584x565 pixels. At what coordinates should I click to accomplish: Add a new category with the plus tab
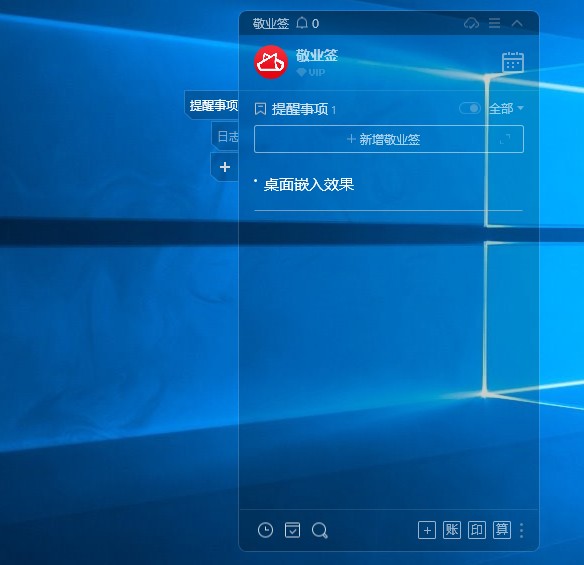(225, 167)
